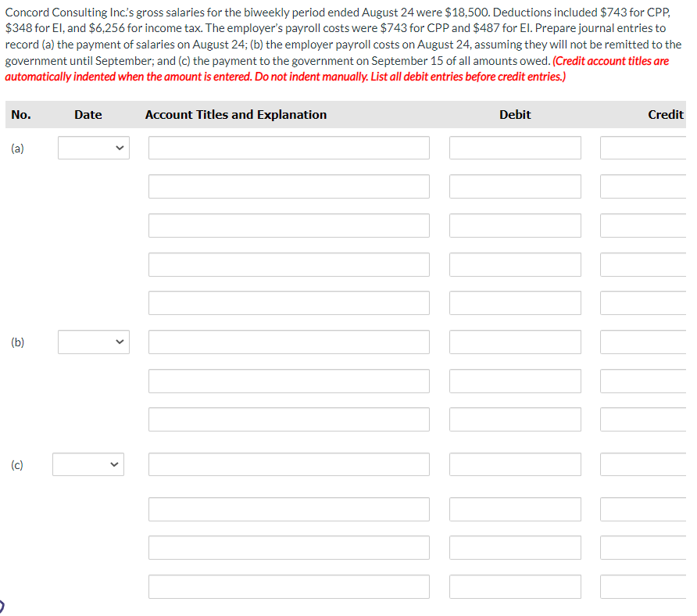Select the fifth Credit field of entry (a)
Viewport: 697px width, 616px height.
[644, 303]
